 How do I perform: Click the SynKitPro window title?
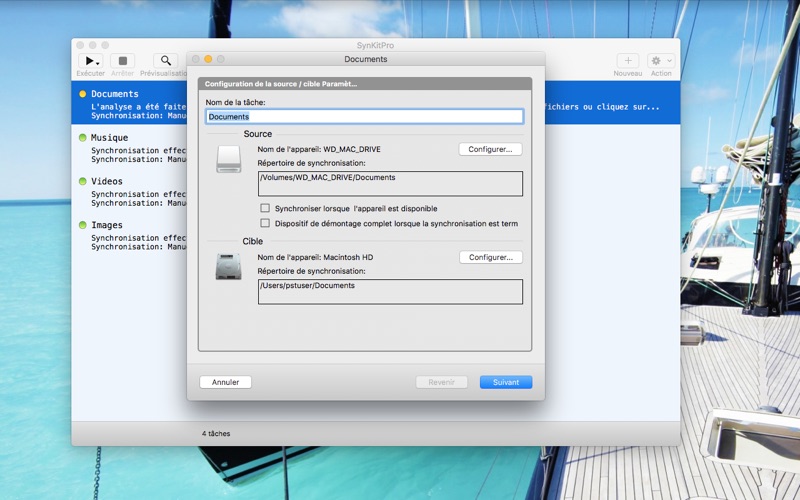(x=375, y=45)
